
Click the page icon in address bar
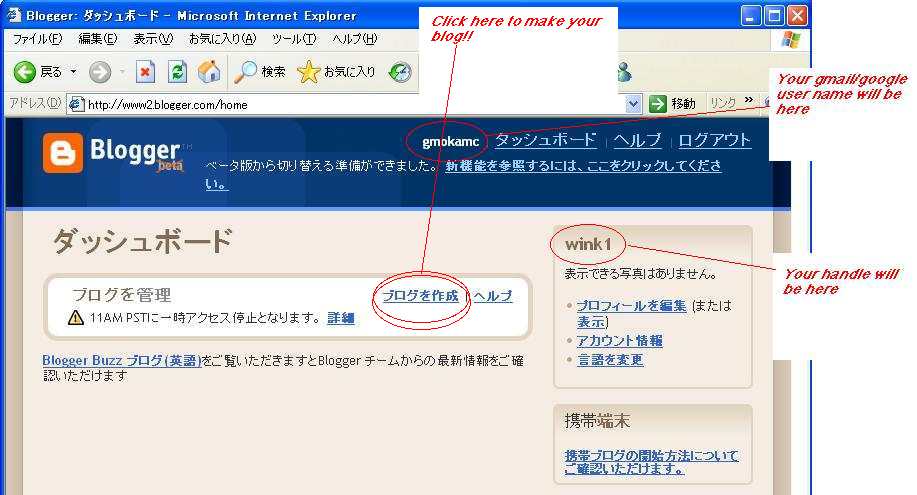[76, 105]
